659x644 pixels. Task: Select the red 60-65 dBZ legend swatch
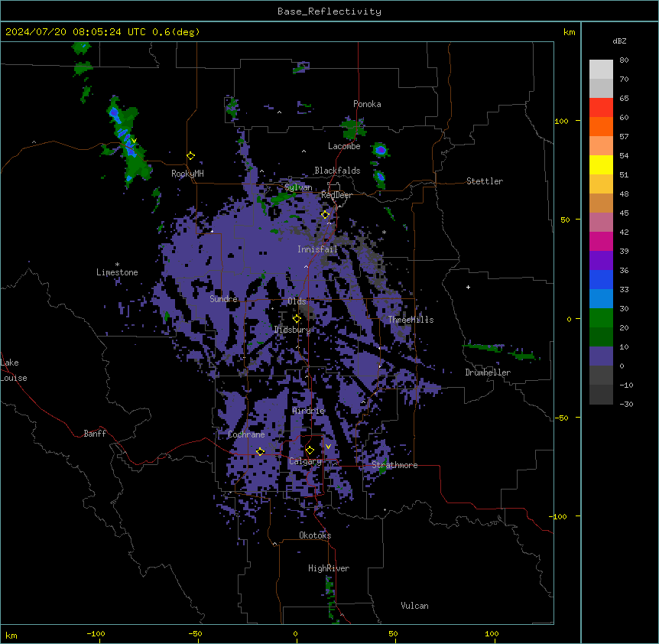coord(601,108)
